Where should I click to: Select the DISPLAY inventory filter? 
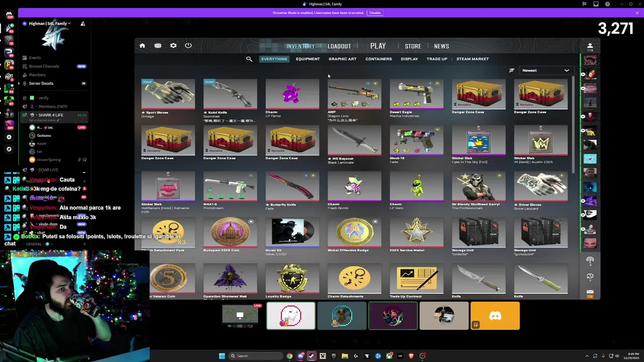pyautogui.click(x=409, y=59)
